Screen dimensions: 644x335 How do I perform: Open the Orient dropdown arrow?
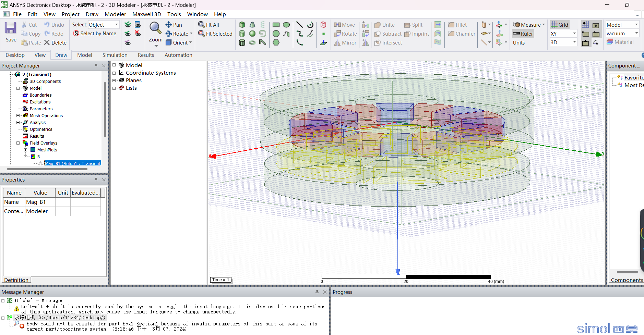coord(190,42)
